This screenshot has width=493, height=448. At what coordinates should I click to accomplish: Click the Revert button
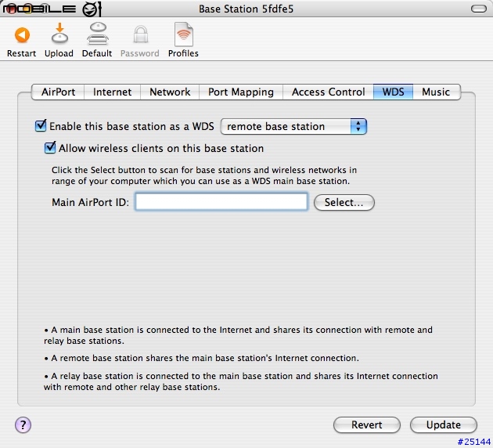(366, 425)
